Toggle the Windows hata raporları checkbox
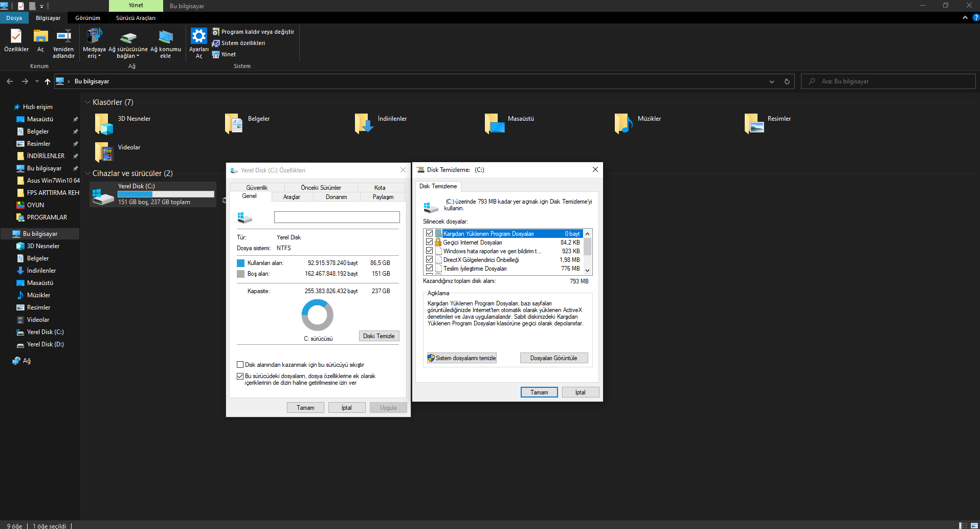 pyautogui.click(x=430, y=251)
